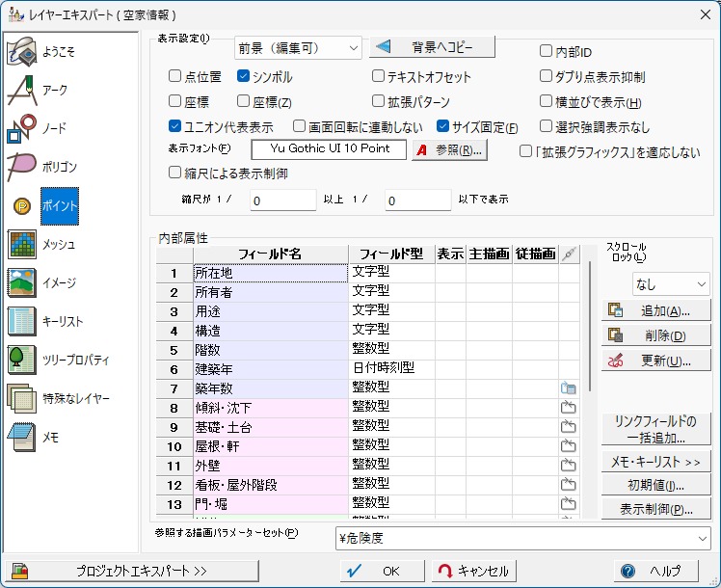The height and width of the screenshot is (588, 721).
Task: Select the メモ notepad icon
Action: coord(21,438)
